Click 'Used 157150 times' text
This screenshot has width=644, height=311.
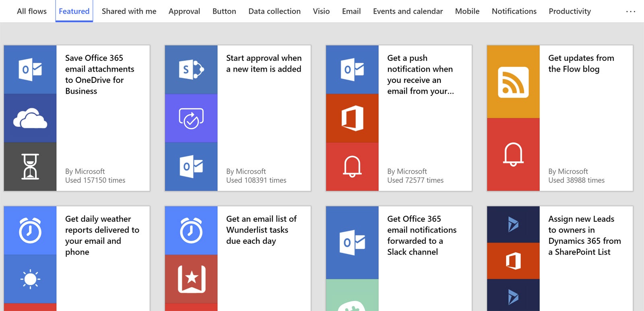tap(95, 180)
